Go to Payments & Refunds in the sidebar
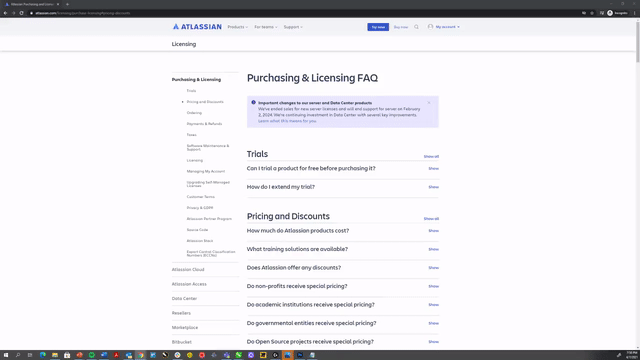 coord(204,124)
